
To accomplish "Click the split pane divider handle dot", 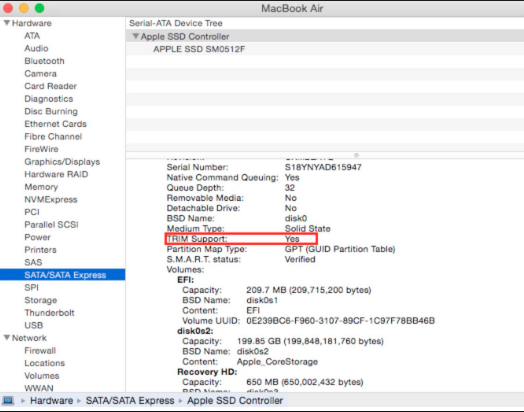I will point(357,155).
